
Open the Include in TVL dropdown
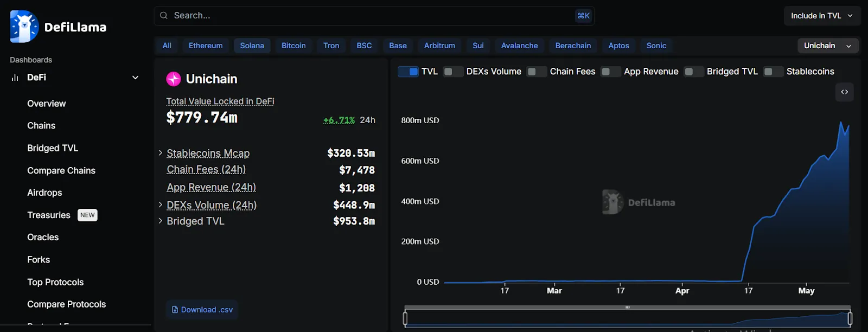(x=822, y=16)
